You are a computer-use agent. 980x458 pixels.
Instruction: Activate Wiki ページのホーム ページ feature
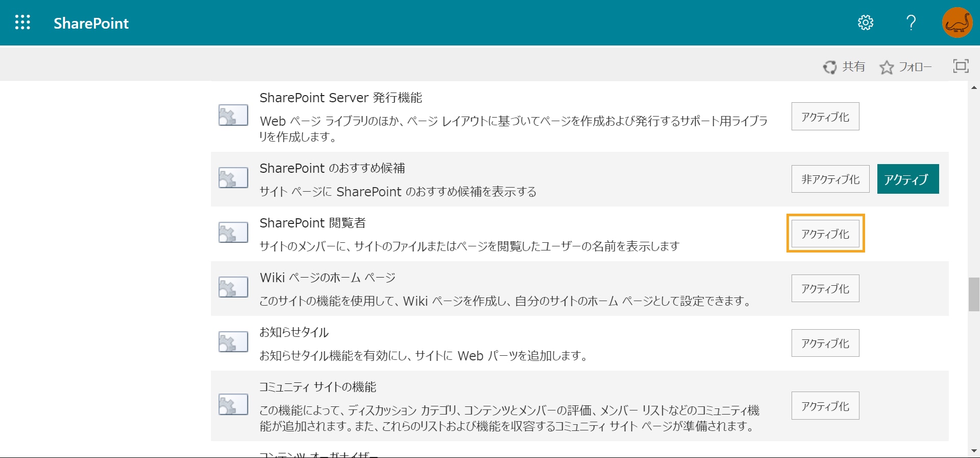coord(825,288)
